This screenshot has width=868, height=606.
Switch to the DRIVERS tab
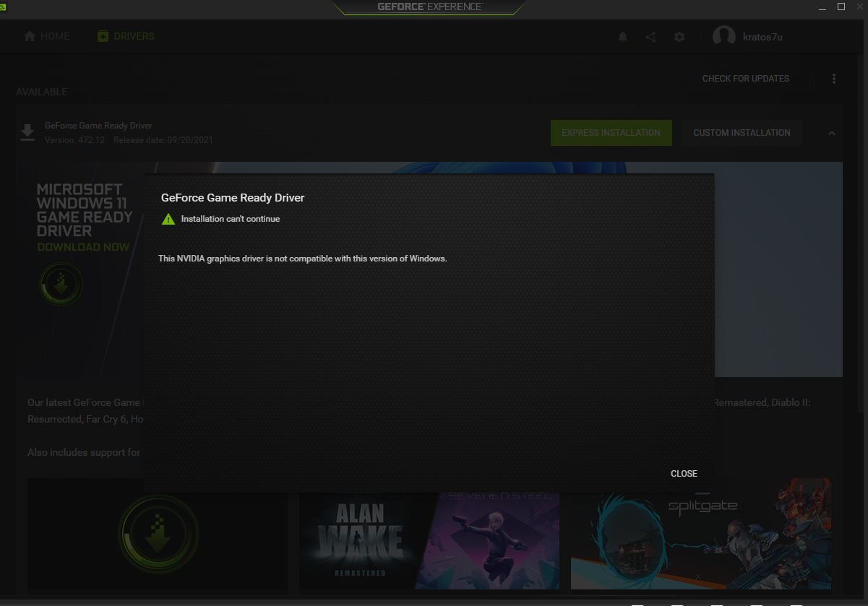click(x=126, y=36)
